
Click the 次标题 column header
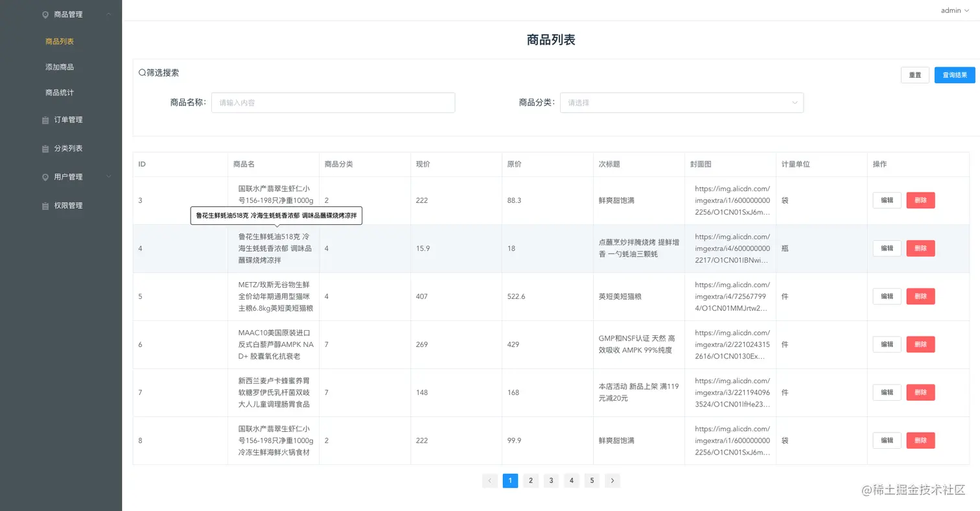coord(609,164)
